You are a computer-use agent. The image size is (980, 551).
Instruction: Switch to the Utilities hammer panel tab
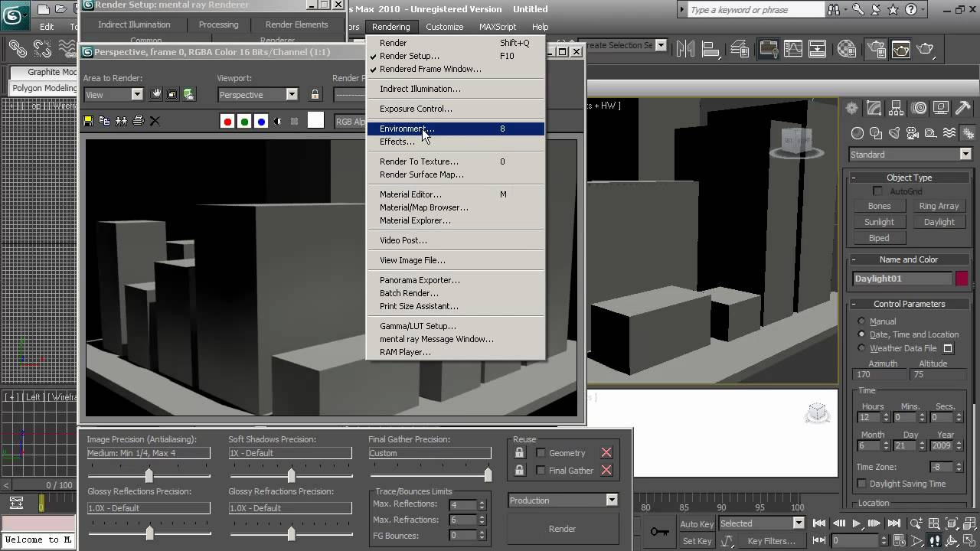tap(963, 109)
